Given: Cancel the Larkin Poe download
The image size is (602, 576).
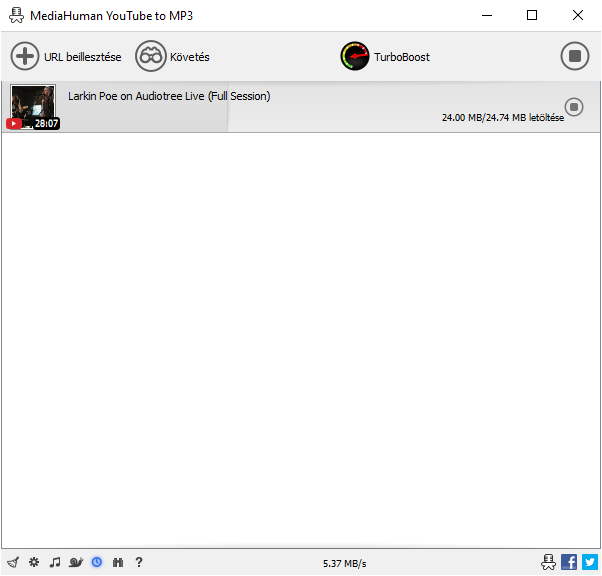Looking at the screenshot, I should [x=574, y=107].
